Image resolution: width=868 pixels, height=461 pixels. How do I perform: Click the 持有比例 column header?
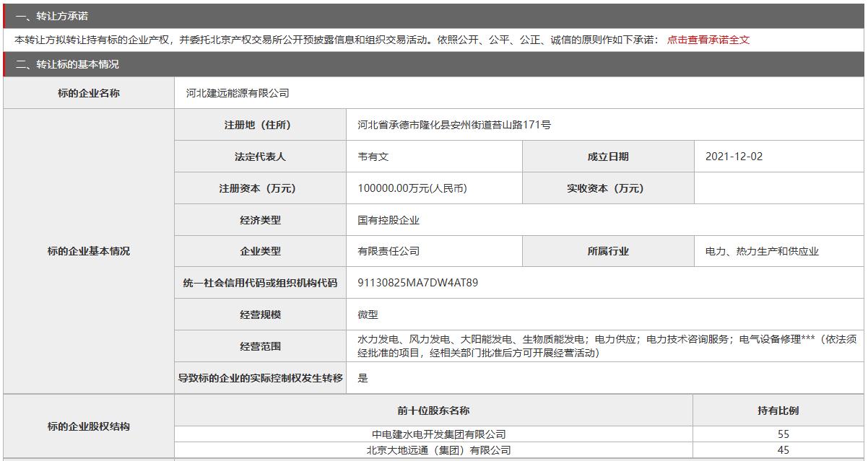coord(778,410)
